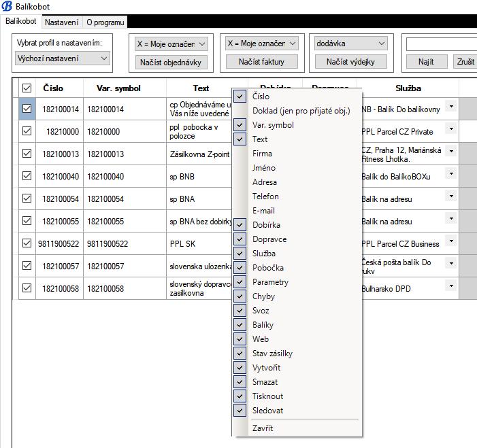Enable Doklad (jen pro přijaté obj.) column
Image resolution: width=477 pixels, height=448 pixels.
[297, 111]
